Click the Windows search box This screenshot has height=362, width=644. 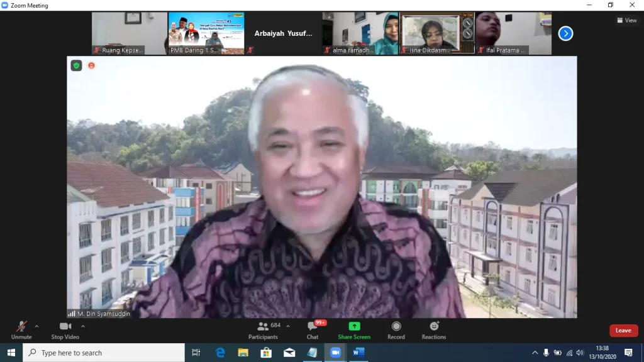point(104,353)
